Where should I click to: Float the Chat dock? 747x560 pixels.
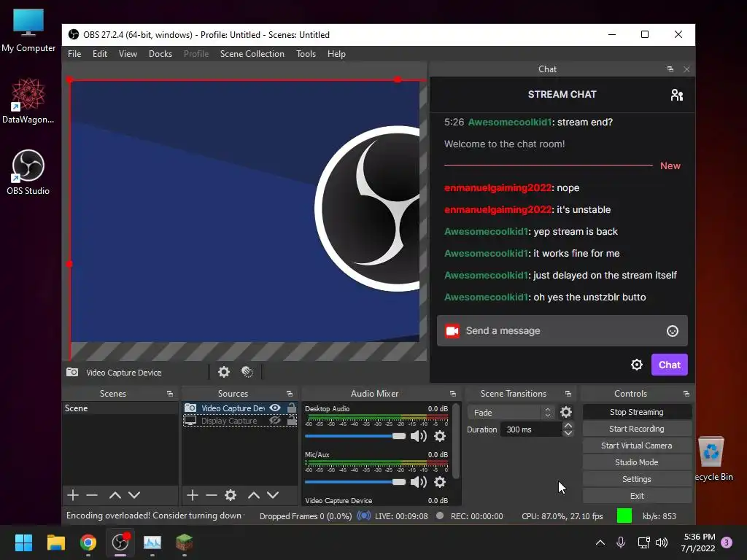pos(670,69)
